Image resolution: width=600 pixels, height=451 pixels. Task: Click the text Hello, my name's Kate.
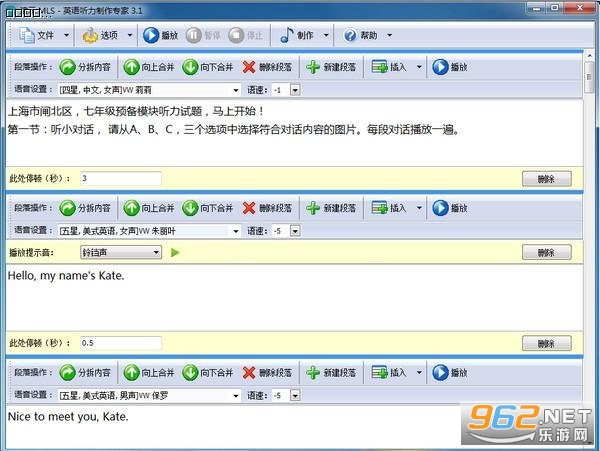[x=66, y=276]
